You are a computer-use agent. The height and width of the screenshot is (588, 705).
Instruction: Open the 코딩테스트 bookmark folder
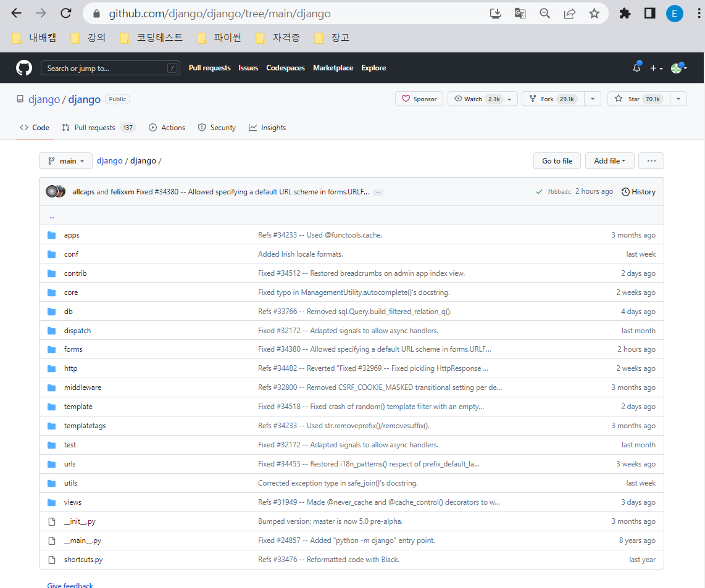coord(151,38)
